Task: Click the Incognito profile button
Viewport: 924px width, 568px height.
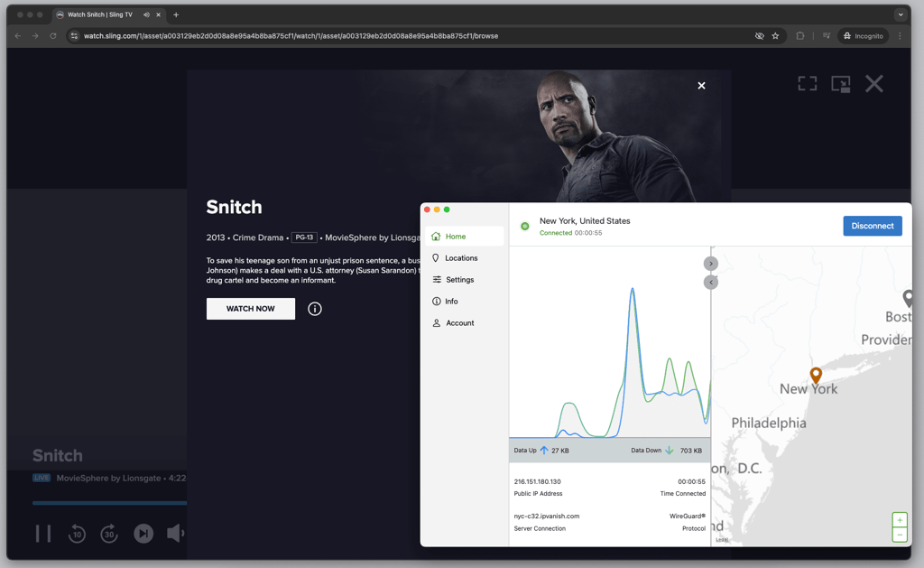Action: [x=864, y=36]
